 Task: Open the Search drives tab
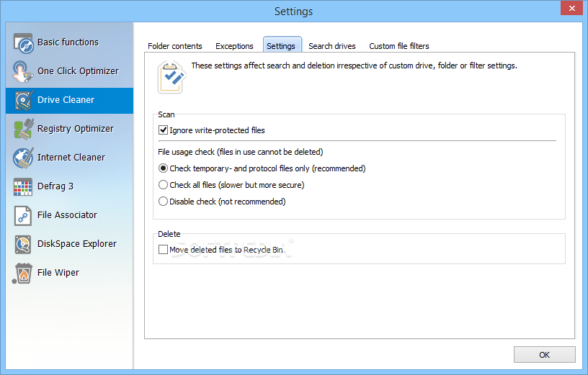[x=332, y=46]
